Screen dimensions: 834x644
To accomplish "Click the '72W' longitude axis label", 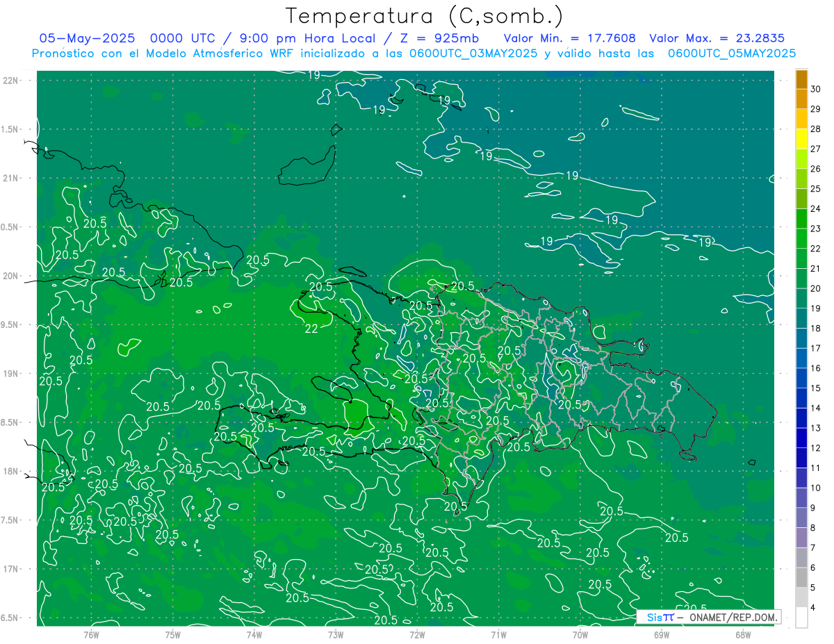I will pyautogui.click(x=417, y=634).
